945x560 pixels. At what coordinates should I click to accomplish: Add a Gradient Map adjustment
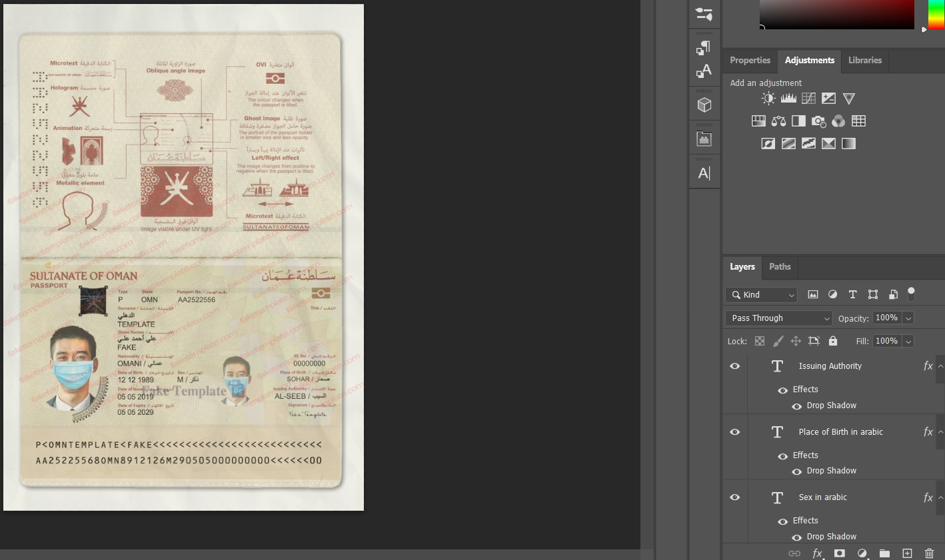[828, 143]
